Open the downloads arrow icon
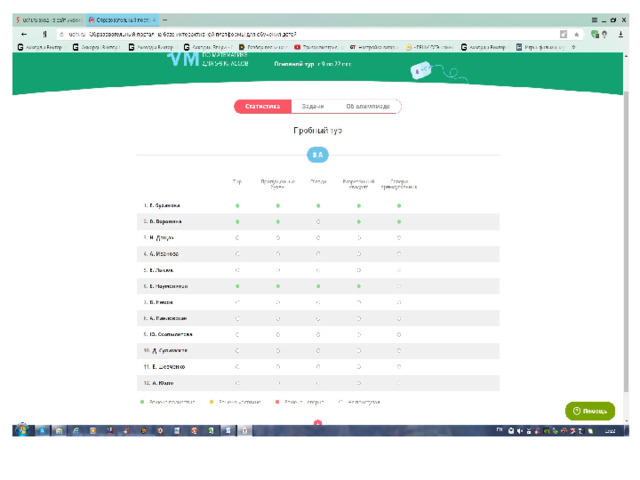This screenshot has width=640, height=480. [620, 35]
